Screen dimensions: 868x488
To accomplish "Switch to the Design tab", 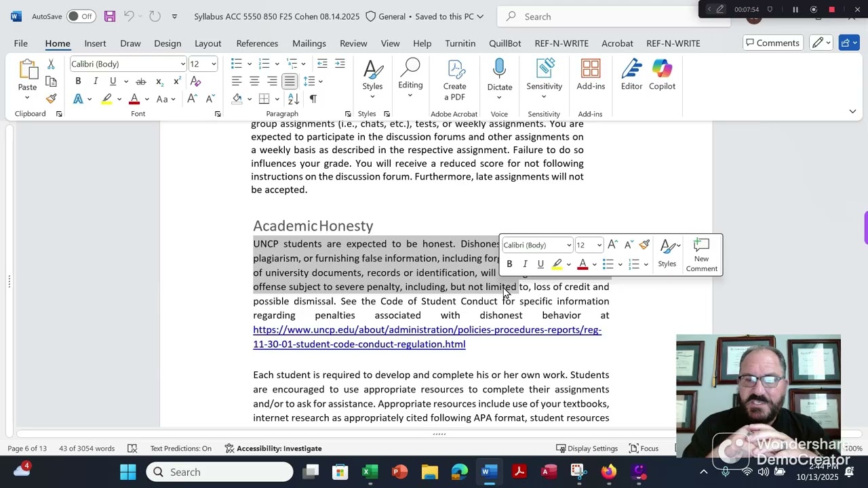I will click(x=167, y=43).
